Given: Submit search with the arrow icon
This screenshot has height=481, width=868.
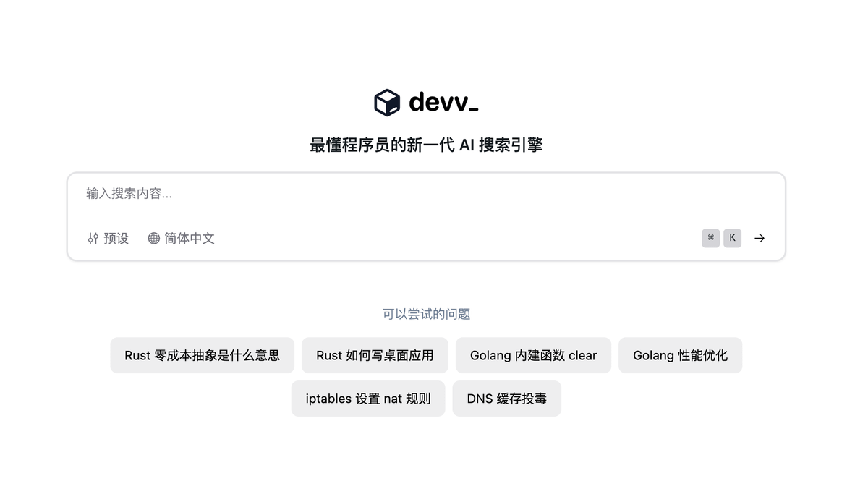Looking at the screenshot, I should tap(759, 238).
